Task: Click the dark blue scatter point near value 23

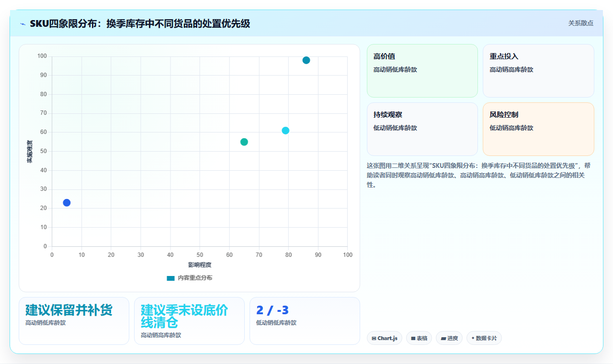Action: 67,203
